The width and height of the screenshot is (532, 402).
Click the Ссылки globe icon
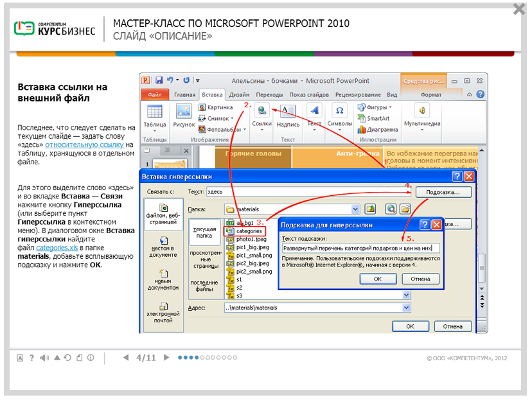262,110
